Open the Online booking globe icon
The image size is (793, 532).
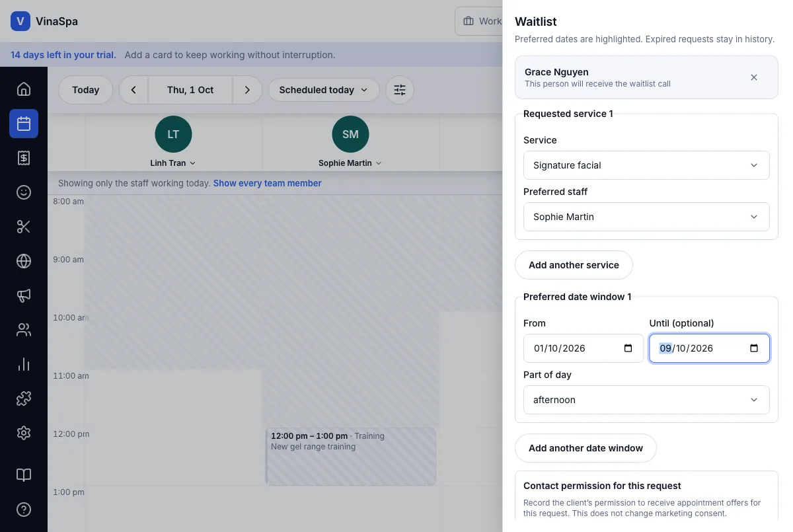tap(24, 261)
